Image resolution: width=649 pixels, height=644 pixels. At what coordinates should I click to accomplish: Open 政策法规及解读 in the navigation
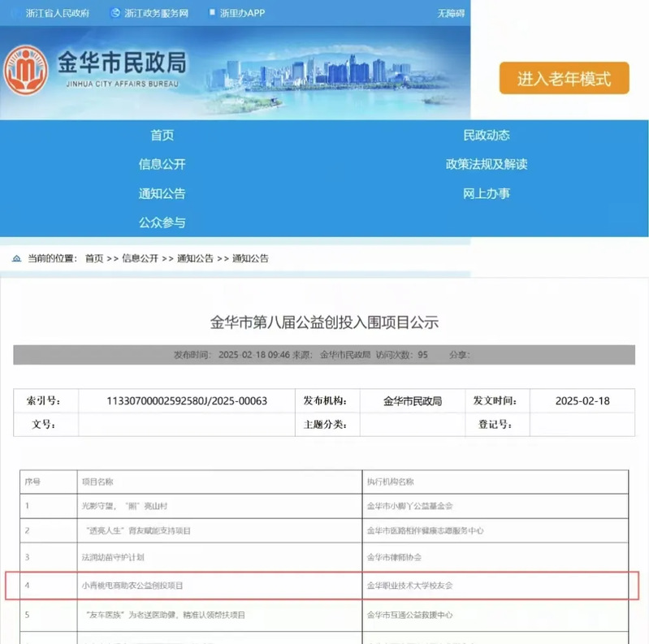coord(486,164)
